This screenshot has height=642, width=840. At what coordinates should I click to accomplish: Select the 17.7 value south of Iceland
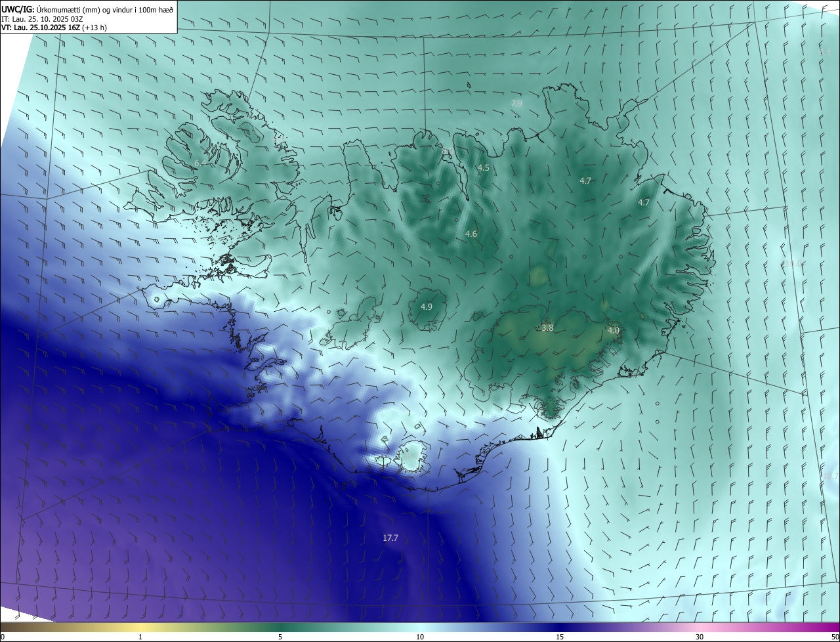pos(390,538)
